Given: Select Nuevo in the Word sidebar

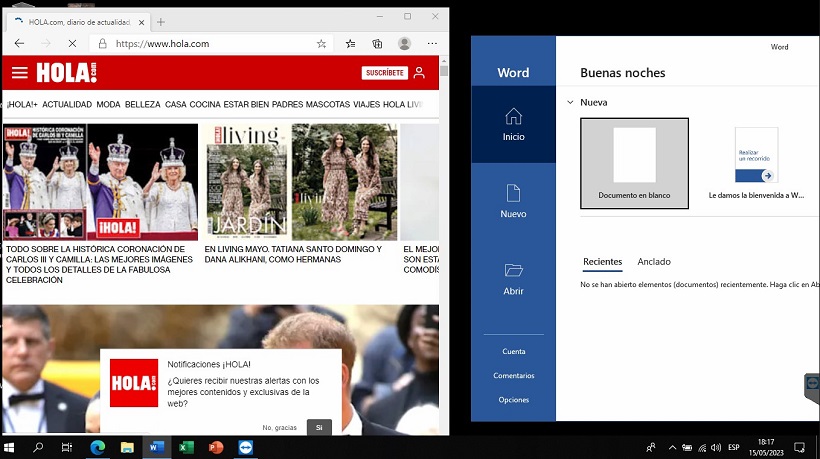Looking at the screenshot, I should [514, 201].
